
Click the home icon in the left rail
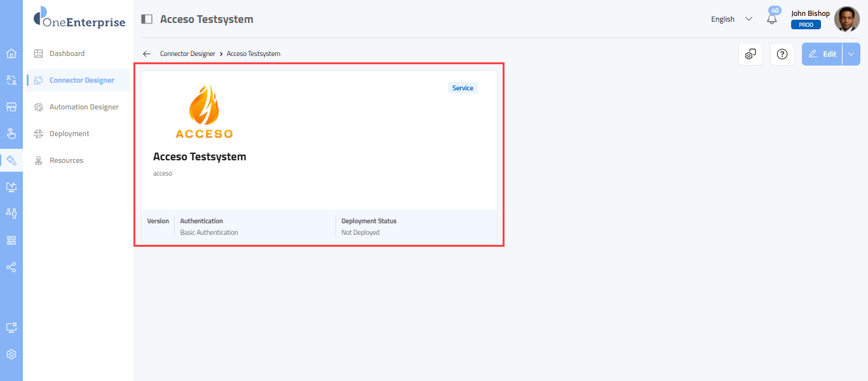coord(11,53)
